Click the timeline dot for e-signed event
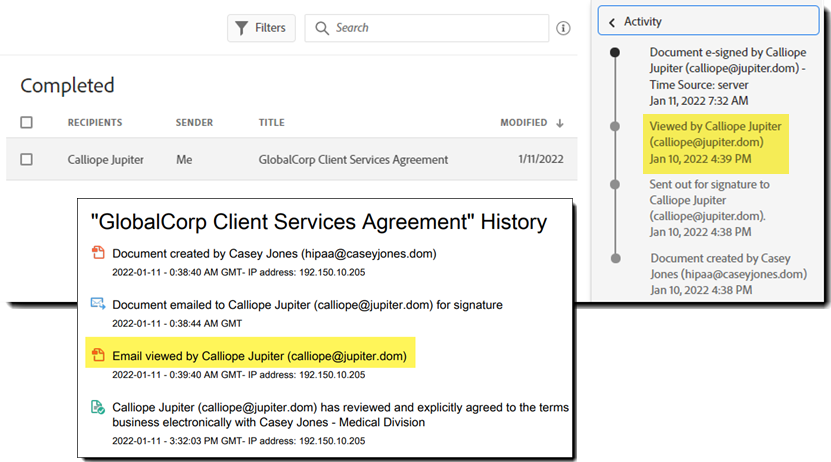Image resolution: width=831 pixels, height=462 pixels. [x=615, y=52]
